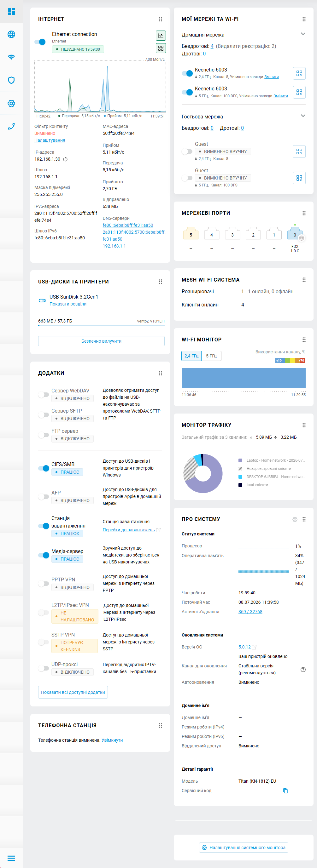The width and height of the screenshot is (317, 868).
Task: Click the DESKTOP-6JBRIPJ cyan legend swatch
Action: (240, 477)
